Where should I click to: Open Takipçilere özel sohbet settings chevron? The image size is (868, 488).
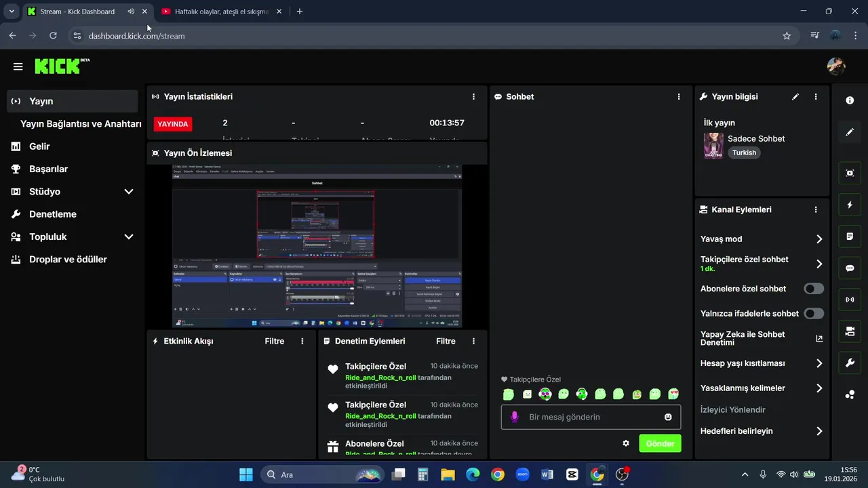819,264
